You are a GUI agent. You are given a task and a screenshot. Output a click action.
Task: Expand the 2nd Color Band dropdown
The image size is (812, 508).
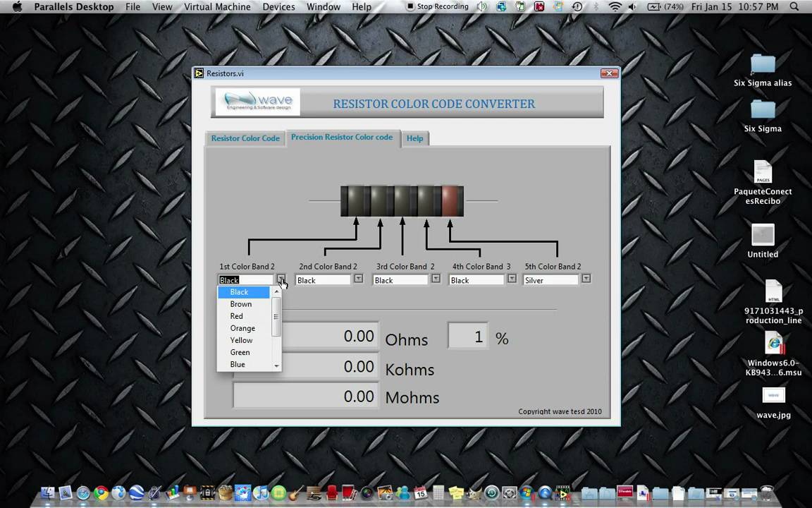click(x=358, y=279)
